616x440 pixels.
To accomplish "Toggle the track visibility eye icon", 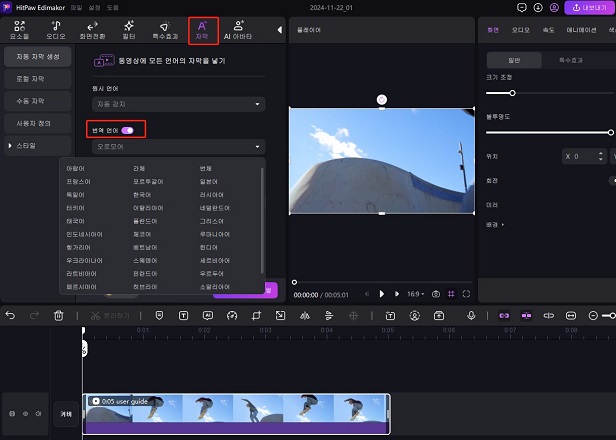I will click(x=25, y=412).
